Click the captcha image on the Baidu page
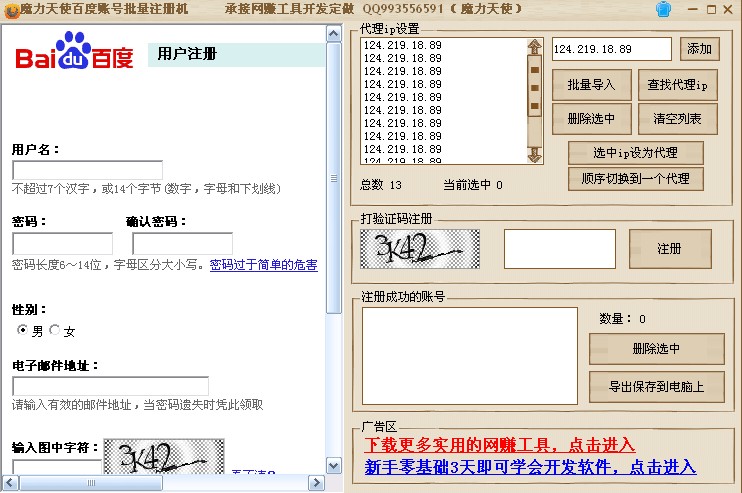Image resolution: width=742 pixels, height=493 pixels. 164,457
